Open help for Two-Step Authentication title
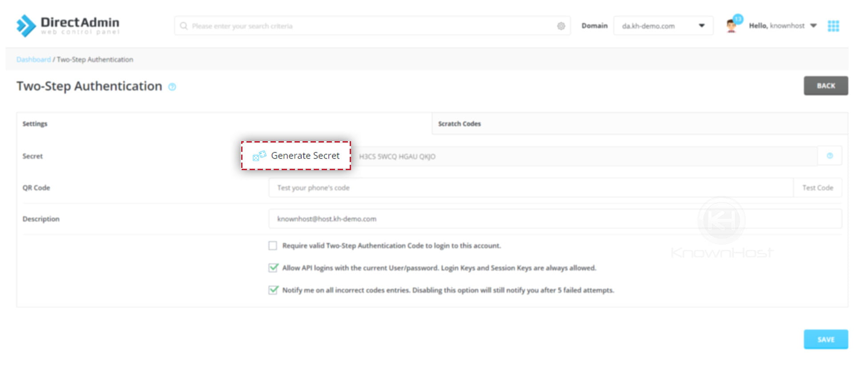868x375 pixels. (172, 87)
